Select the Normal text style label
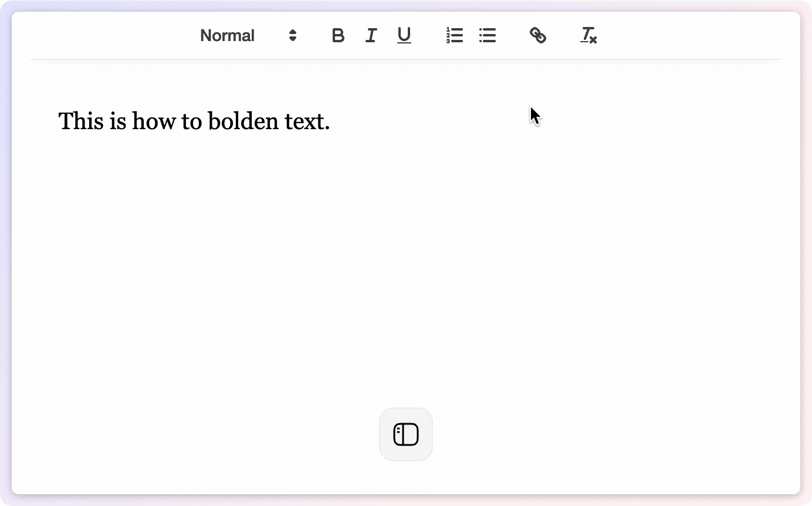 click(228, 36)
